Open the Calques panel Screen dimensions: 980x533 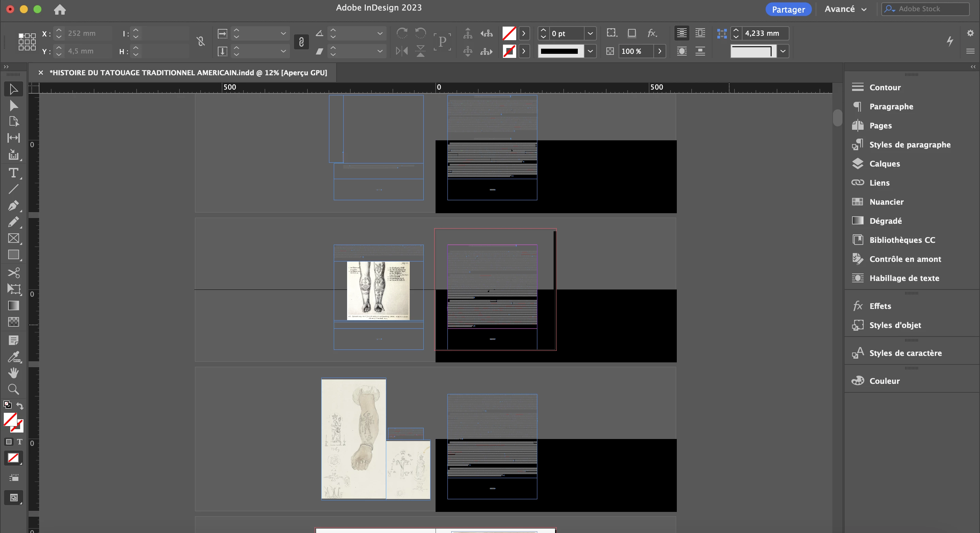pyautogui.click(x=884, y=164)
